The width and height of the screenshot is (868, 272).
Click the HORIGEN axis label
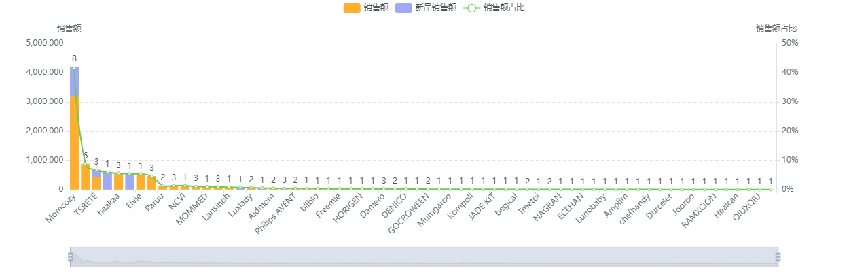[x=348, y=207]
